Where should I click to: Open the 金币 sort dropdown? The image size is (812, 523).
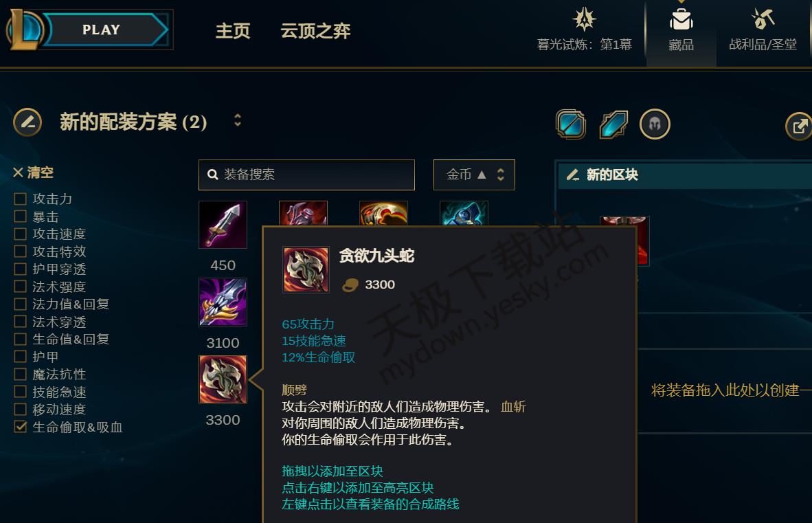[474, 175]
